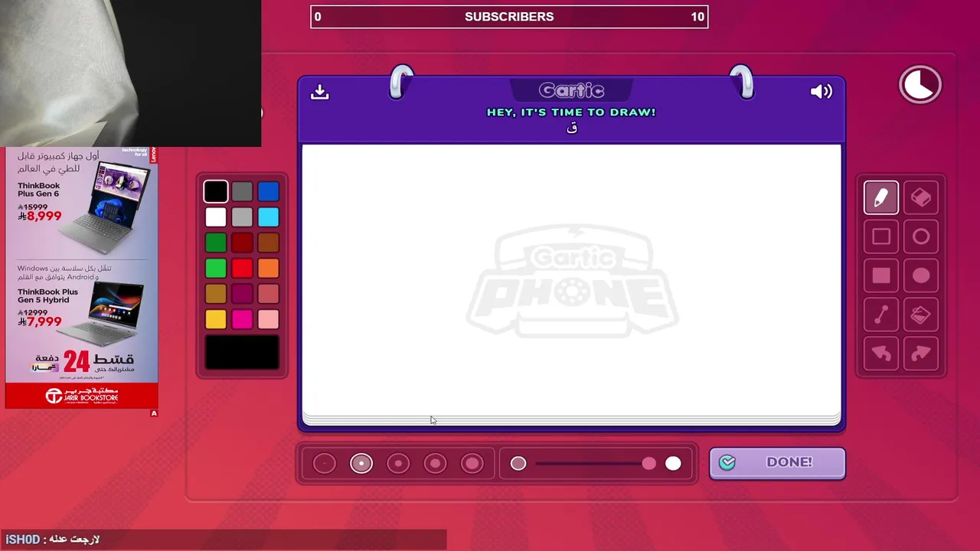Select the smallest brush size

[325, 463]
